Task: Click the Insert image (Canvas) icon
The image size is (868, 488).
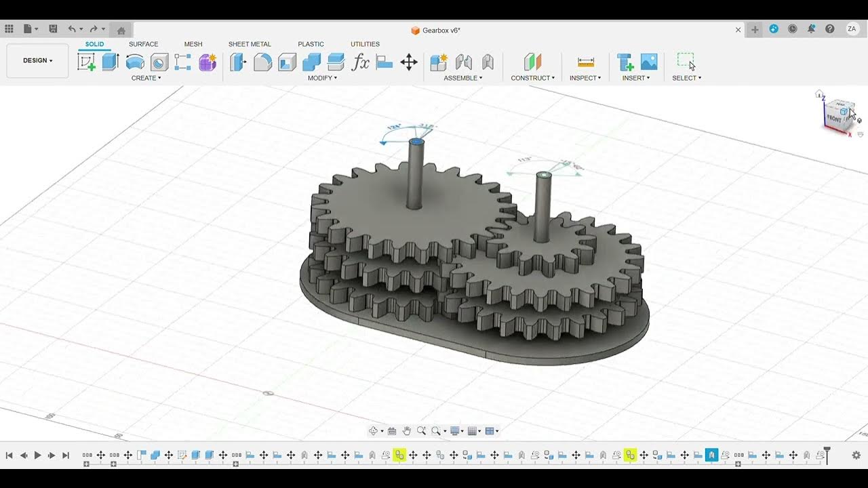Action: pyautogui.click(x=649, y=62)
